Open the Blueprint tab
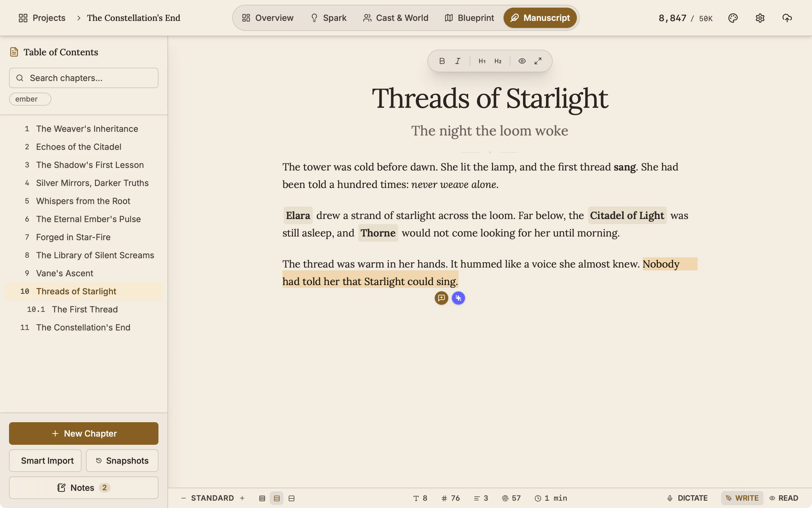This screenshot has width=812, height=508. click(x=469, y=18)
